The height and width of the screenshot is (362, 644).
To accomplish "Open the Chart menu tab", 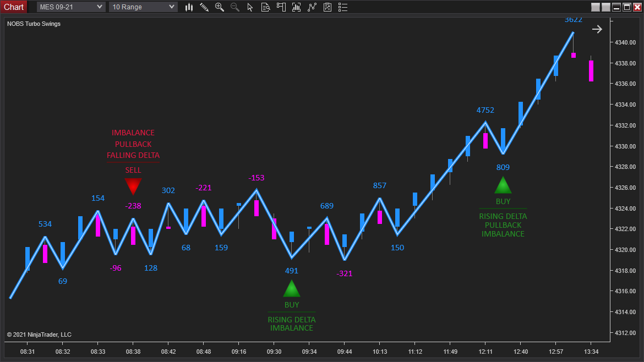I will point(14,7).
